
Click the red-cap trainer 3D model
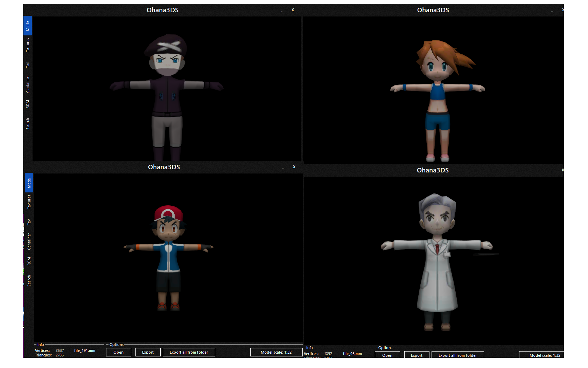point(168,258)
